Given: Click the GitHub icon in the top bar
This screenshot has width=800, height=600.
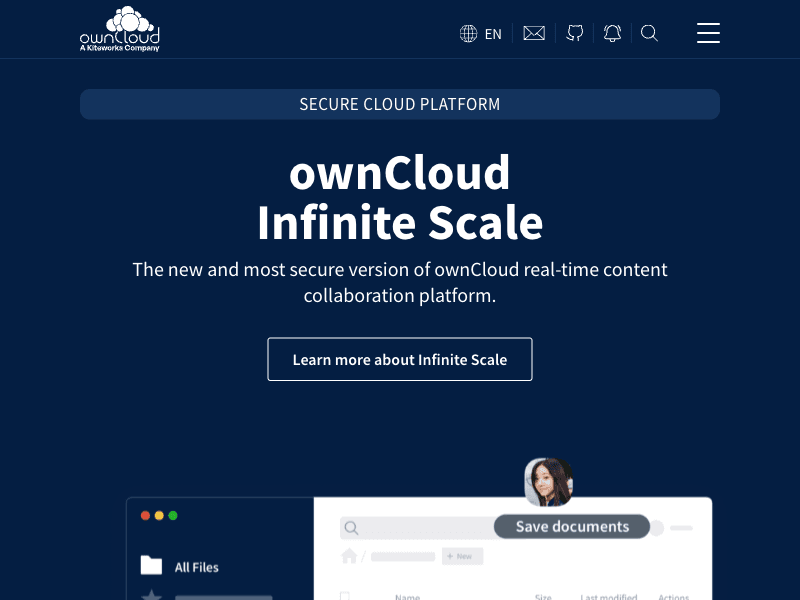Looking at the screenshot, I should click(574, 33).
